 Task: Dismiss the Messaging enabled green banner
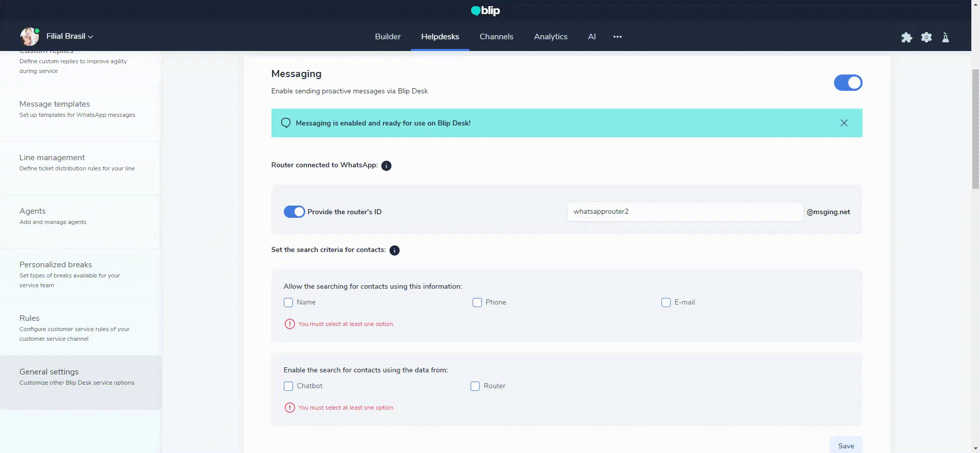pos(844,123)
